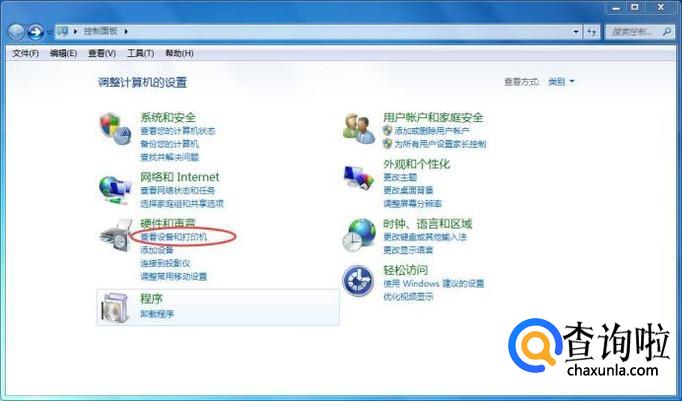Open the 更改桌面背景 link

408,190
